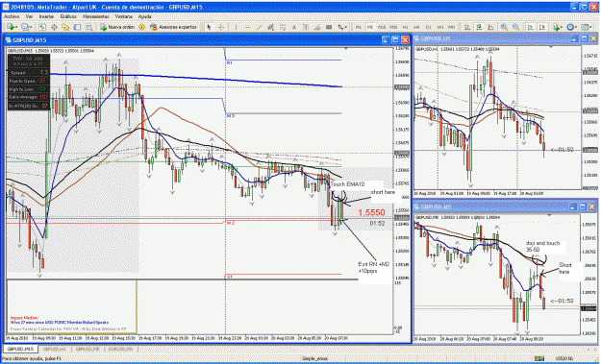Image resolution: width=601 pixels, height=364 pixels.
Task: Toggle the Asesores expertos button
Action: click(x=173, y=27)
